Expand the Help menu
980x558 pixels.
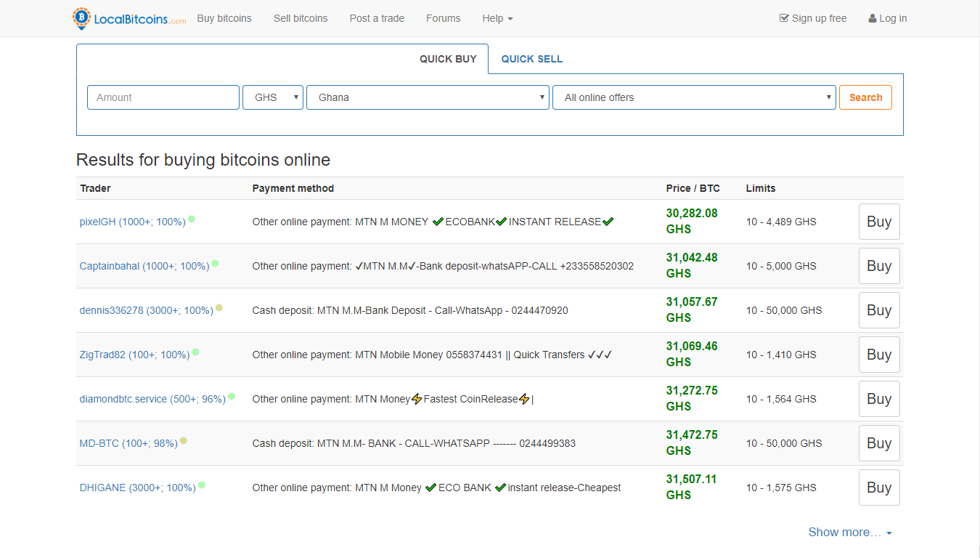pyautogui.click(x=497, y=18)
